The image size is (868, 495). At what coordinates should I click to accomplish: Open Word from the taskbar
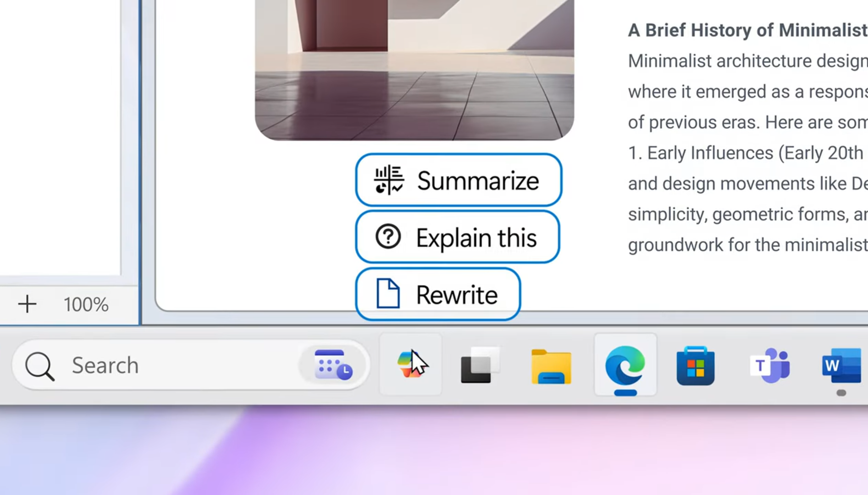pos(841,365)
